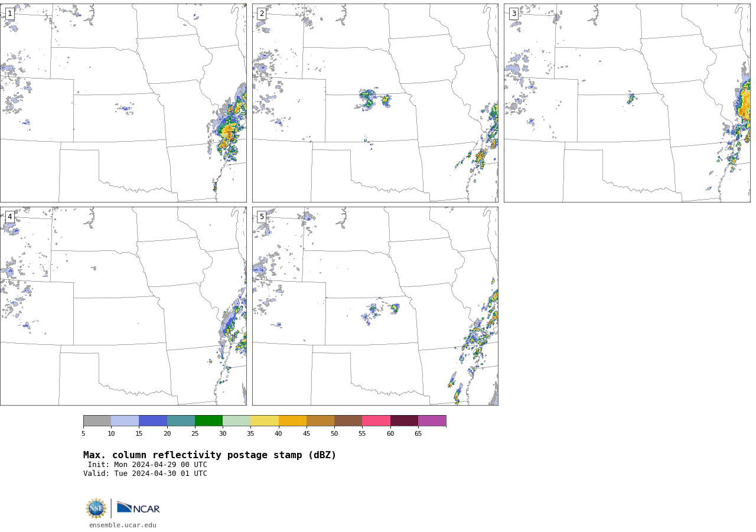Open ensemble member 3 reflectivity map
This screenshot has height=532, width=756.
click(x=627, y=103)
